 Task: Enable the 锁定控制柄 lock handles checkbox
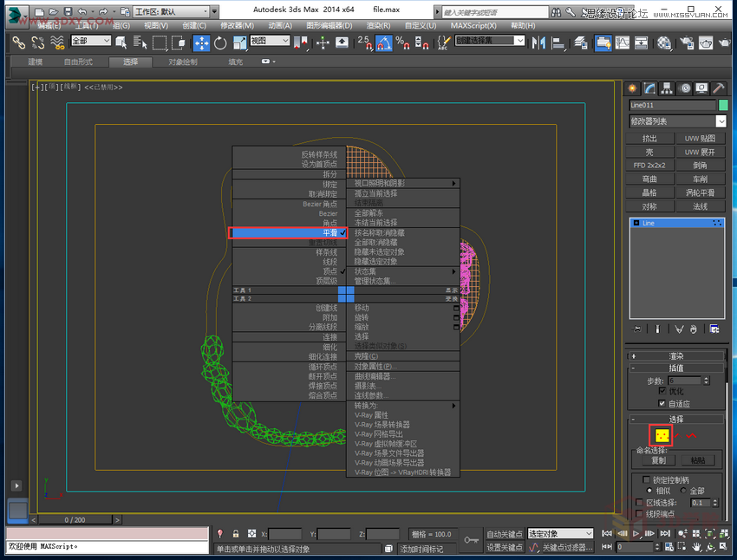click(x=647, y=479)
